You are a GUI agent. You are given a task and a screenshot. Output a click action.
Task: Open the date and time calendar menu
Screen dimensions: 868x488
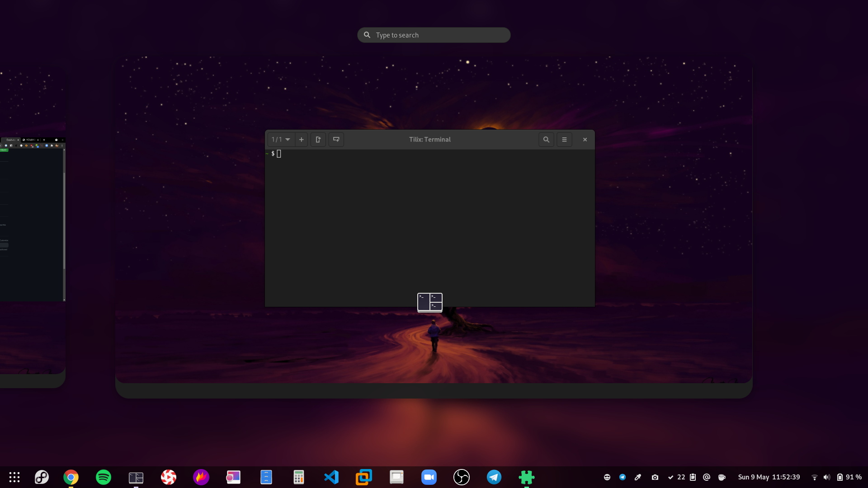[769, 477]
